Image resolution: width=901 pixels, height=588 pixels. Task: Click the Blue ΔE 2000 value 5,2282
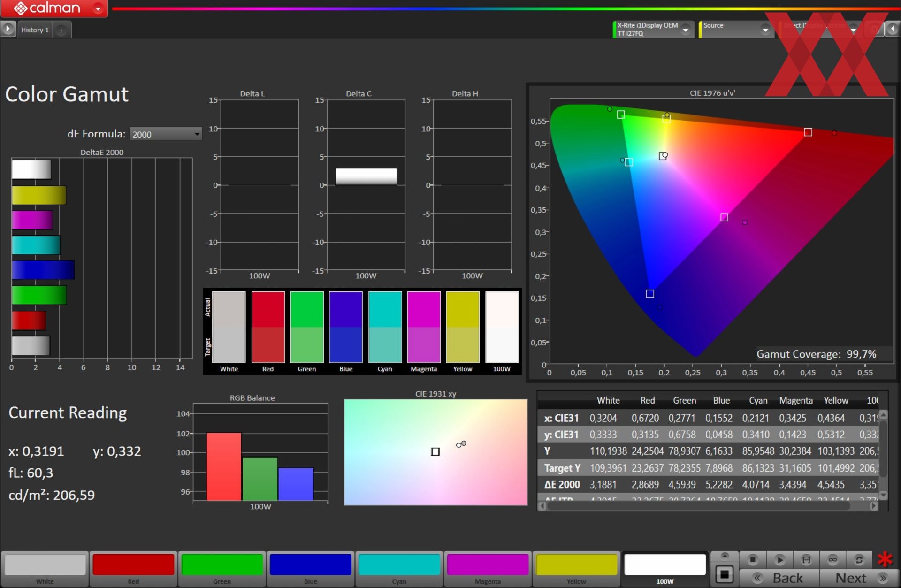718,484
